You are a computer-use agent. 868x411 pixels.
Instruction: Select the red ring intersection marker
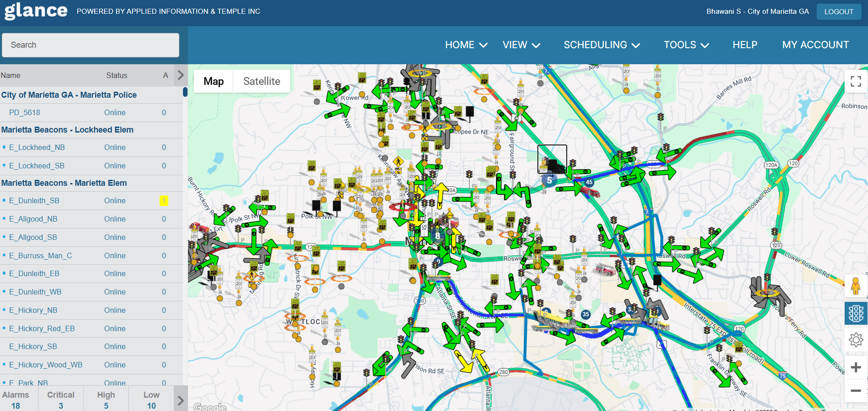403,207
